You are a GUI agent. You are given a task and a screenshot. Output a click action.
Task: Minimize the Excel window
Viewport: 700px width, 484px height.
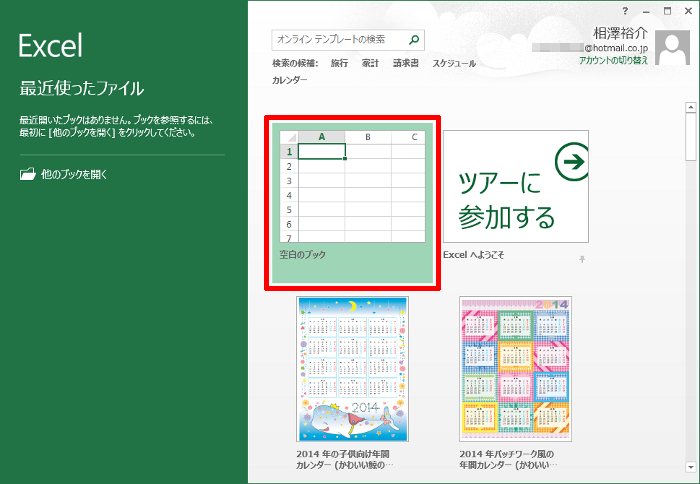pyautogui.click(x=646, y=12)
